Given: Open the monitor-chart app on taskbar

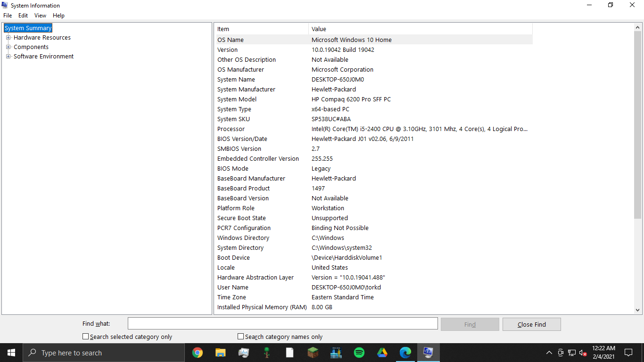Looking at the screenshot, I should [244, 353].
